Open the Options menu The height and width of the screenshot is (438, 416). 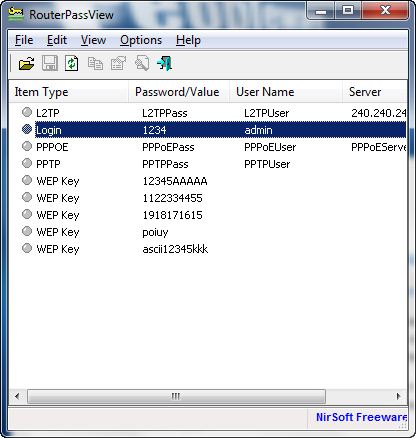(141, 40)
